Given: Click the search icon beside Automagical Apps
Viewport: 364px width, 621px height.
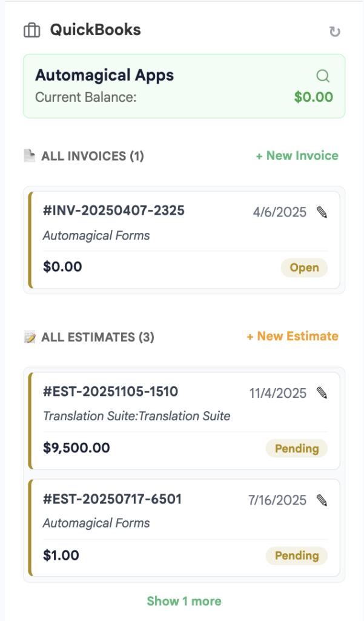Looking at the screenshot, I should click(x=323, y=76).
